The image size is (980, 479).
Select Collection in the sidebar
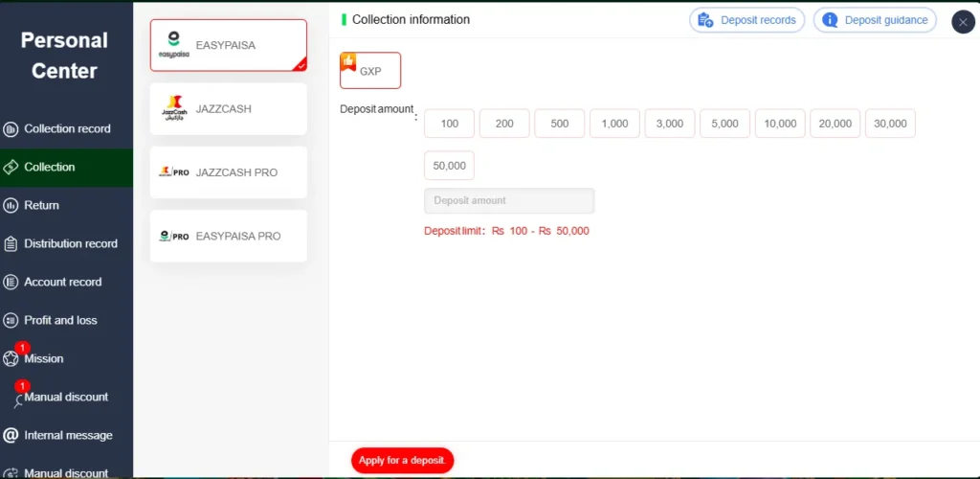coord(66,167)
